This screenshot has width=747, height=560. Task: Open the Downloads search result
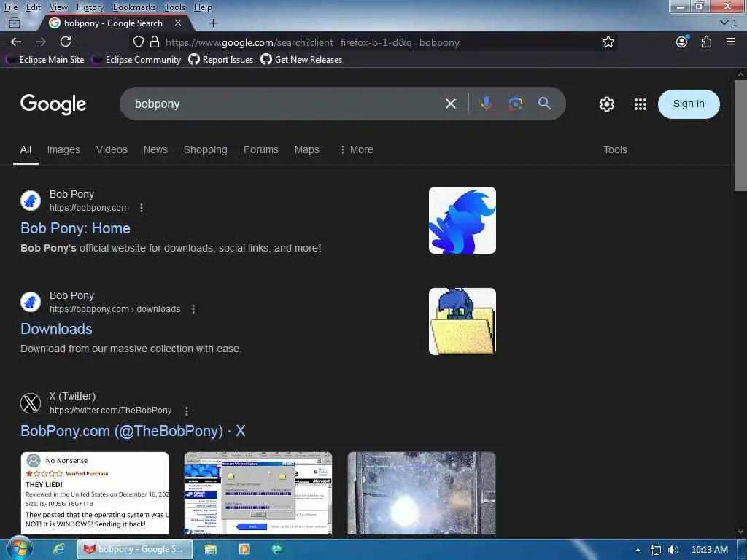(56, 329)
